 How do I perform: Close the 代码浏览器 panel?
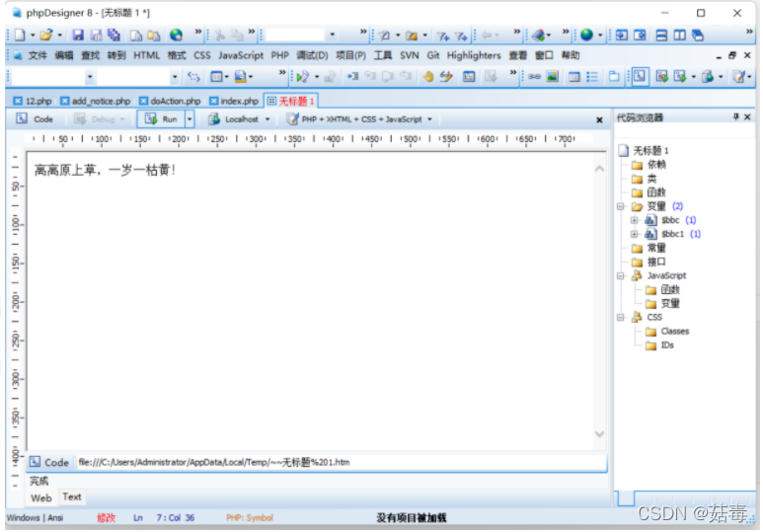point(747,116)
